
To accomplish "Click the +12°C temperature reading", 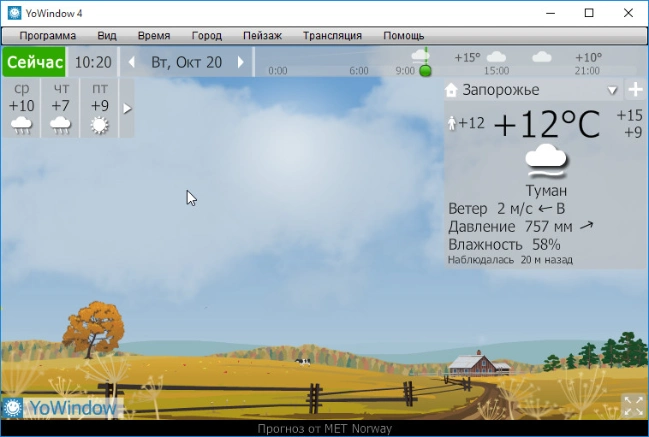I will (547, 124).
